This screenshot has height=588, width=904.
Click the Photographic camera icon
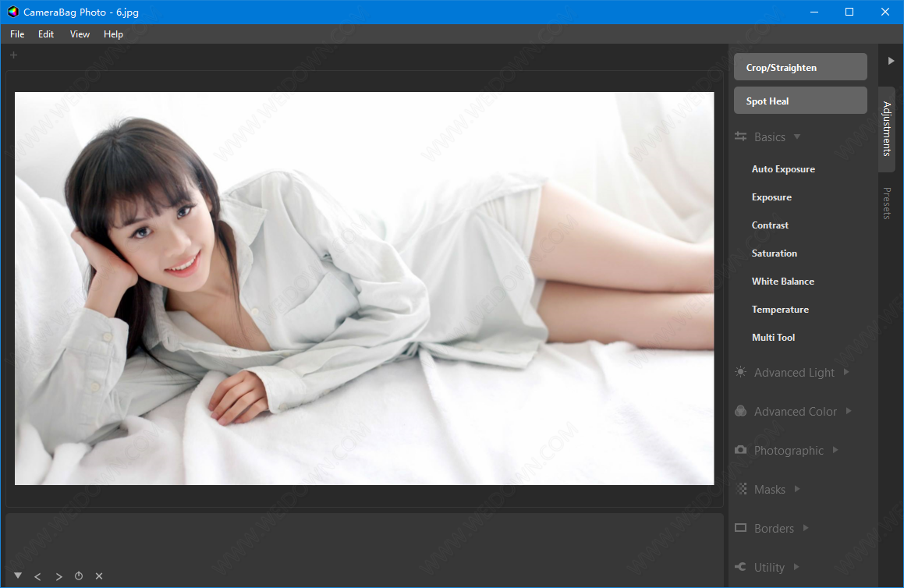tap(740, 451)
